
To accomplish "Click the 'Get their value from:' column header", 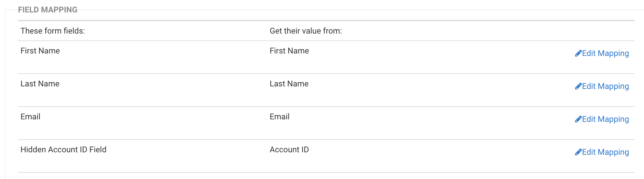I will pos(306,31).
